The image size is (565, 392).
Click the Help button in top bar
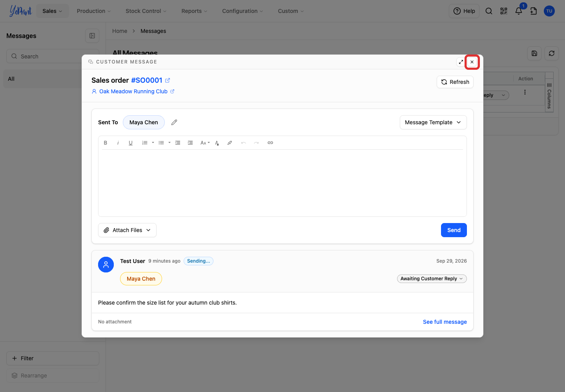(464, 11)
